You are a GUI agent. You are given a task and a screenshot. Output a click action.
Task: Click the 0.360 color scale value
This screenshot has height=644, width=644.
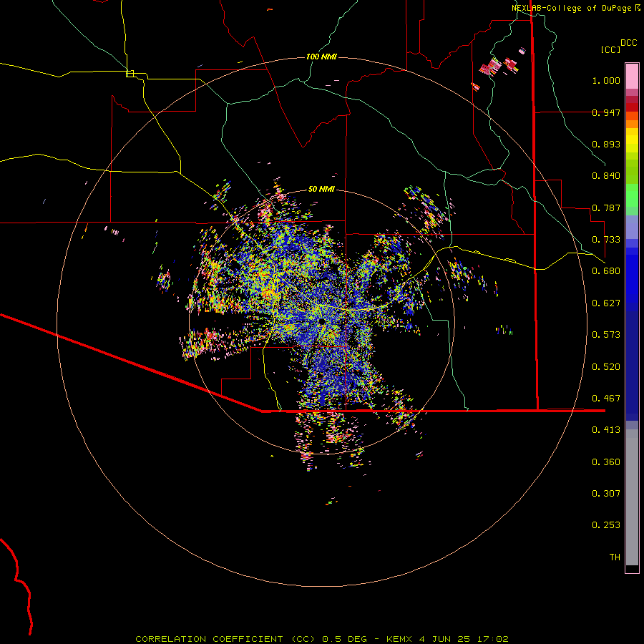[x=606, y=462]
